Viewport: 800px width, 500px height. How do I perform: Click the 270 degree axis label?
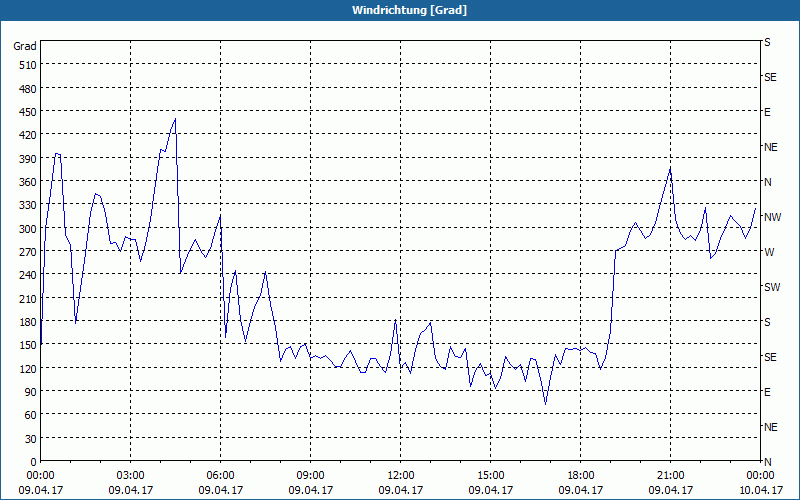pos(29,252)
